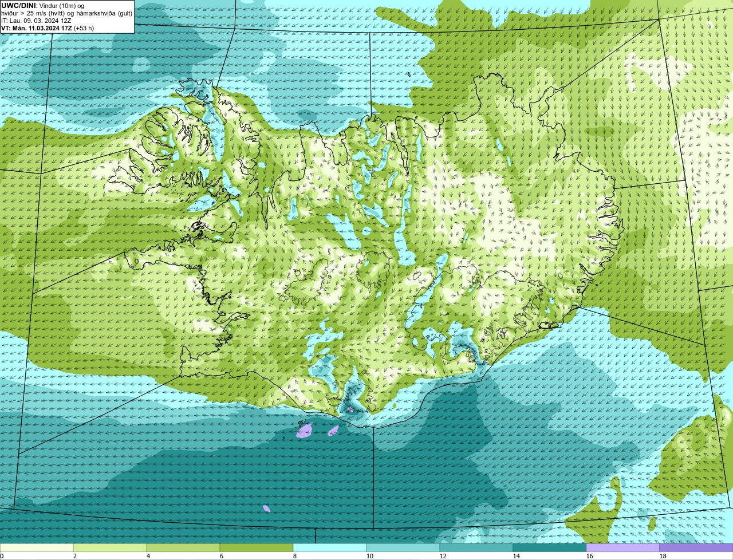Click the light purple 16–18 legend swatch
Image resolution: width=733 pixels, height=560 pixels.
[x=623, y=548]
